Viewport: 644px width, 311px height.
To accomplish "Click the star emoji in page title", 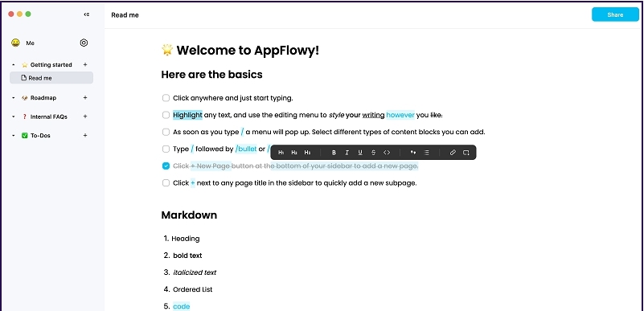I will (166, 51).
